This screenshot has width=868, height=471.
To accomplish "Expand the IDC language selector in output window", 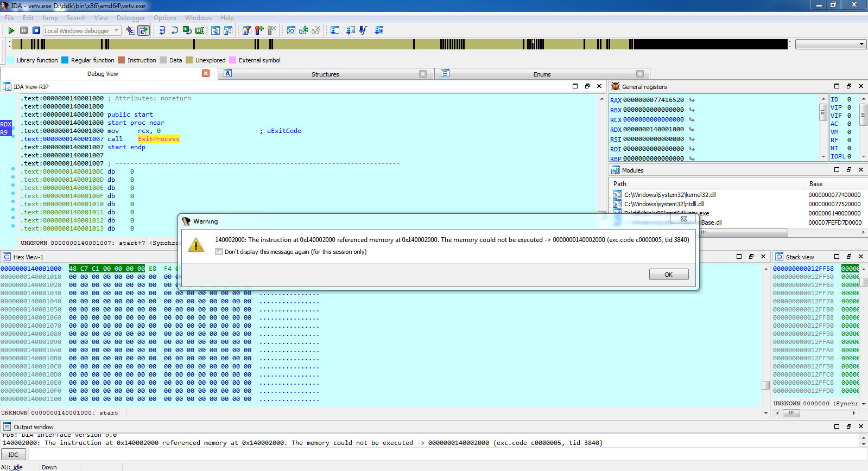I will point(14,455).
